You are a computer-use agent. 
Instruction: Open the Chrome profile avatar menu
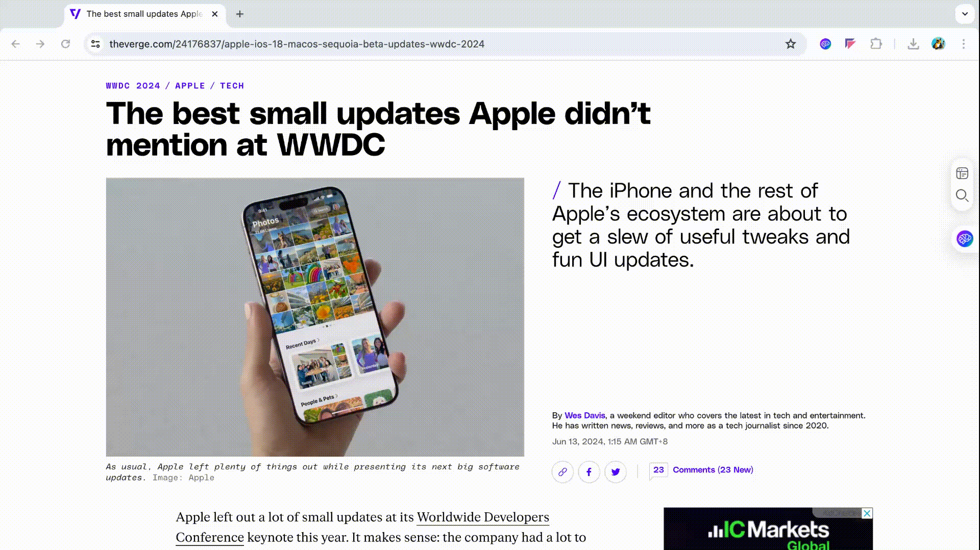[x=938, y=44]
